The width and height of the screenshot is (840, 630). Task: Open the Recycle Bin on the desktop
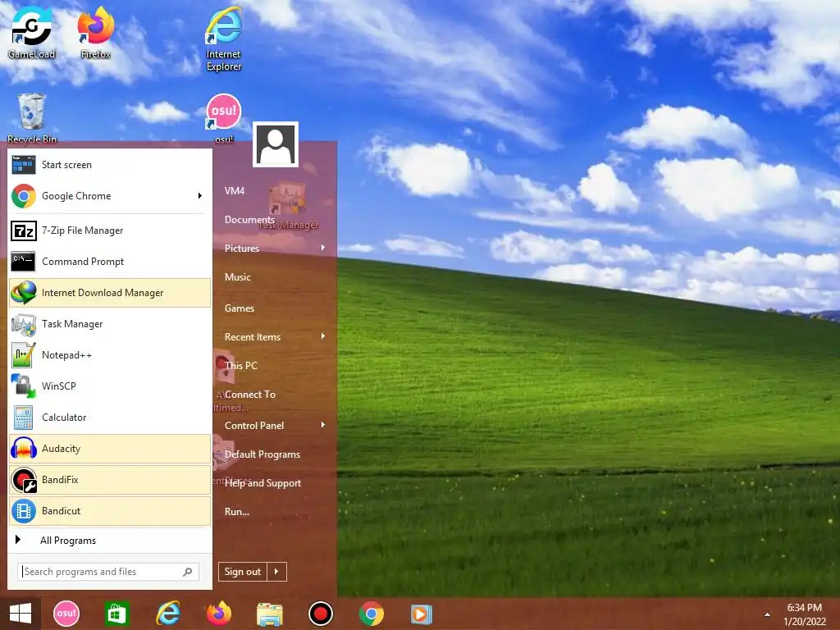(x=32, y=118)
